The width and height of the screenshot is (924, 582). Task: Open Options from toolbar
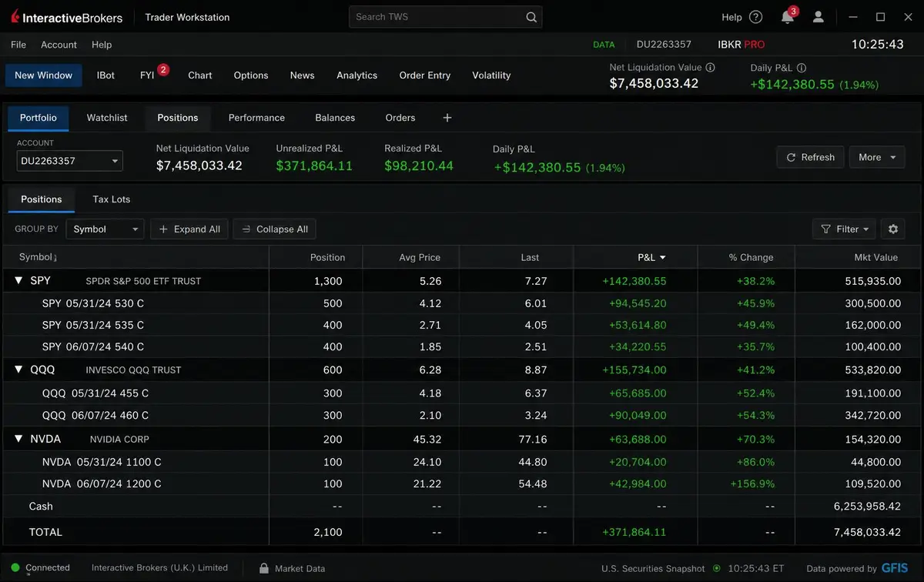pos(251,75)
